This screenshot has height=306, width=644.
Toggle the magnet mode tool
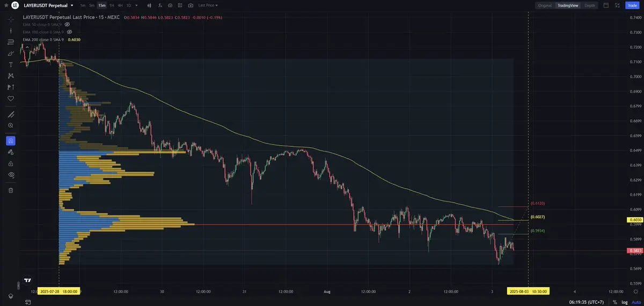[11, 141]
